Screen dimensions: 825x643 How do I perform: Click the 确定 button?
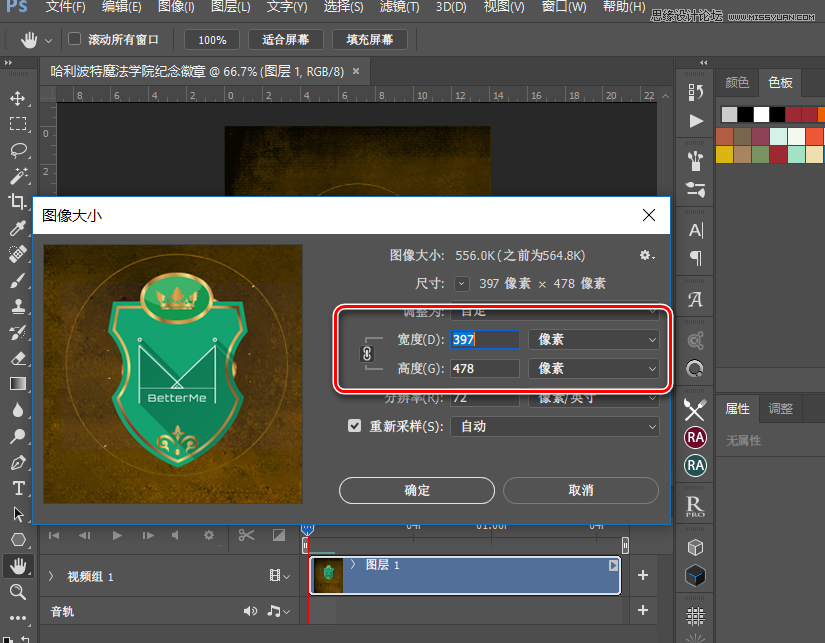pyautogui.click(x=417, y=490)
